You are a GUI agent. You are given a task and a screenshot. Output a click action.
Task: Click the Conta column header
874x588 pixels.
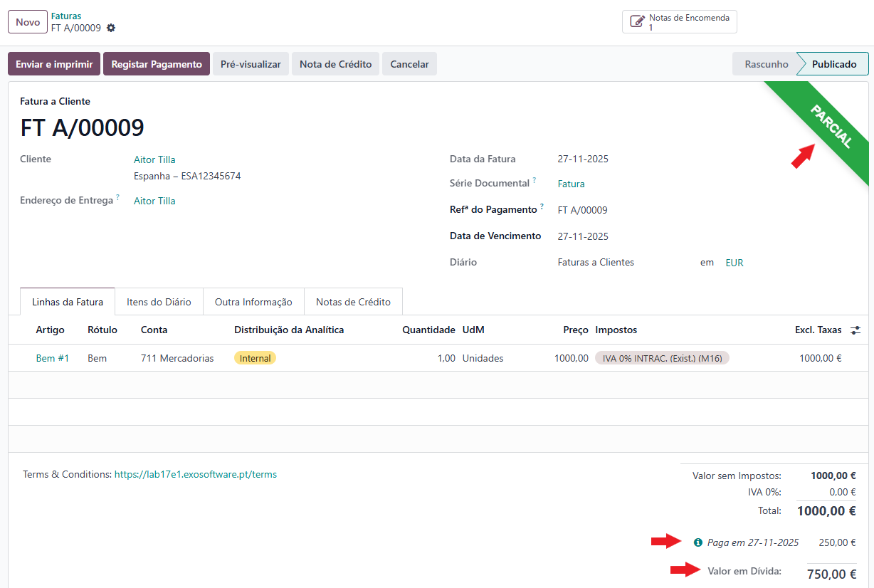click(x=154, y=330)
